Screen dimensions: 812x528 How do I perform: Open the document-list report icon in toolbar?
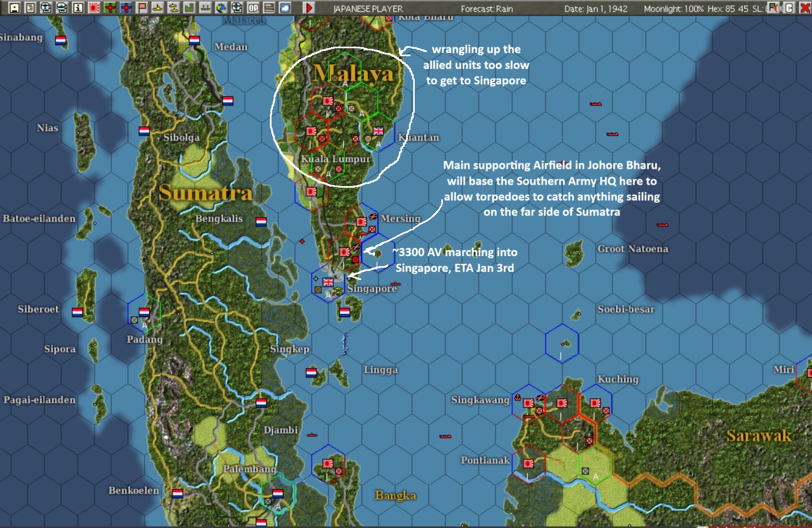coord(30,7)
